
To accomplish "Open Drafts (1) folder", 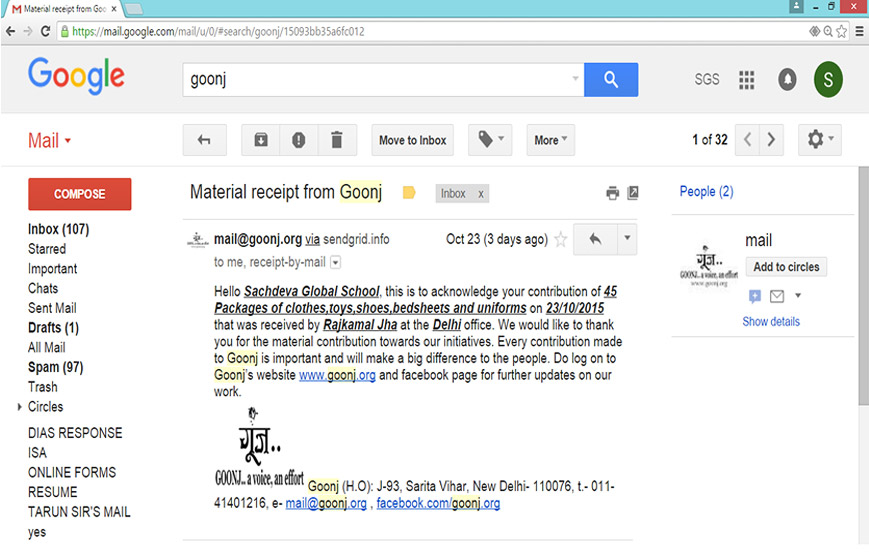I will click(53, 328).
